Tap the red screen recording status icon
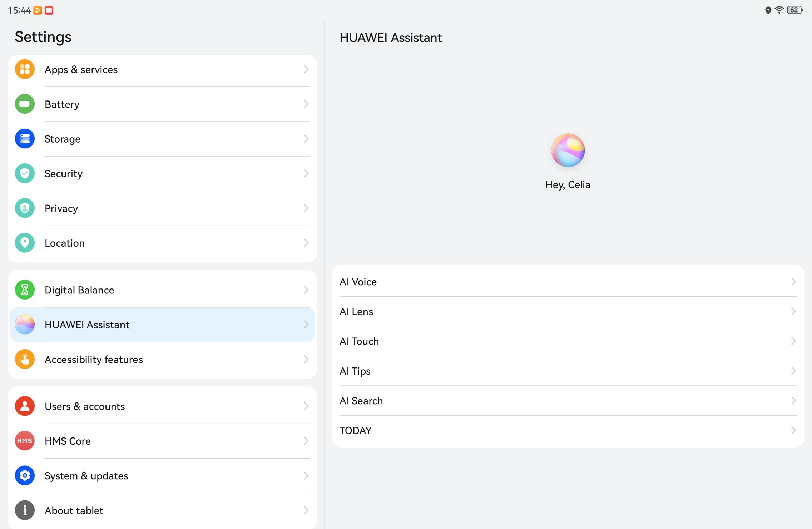 coord(49,10)
